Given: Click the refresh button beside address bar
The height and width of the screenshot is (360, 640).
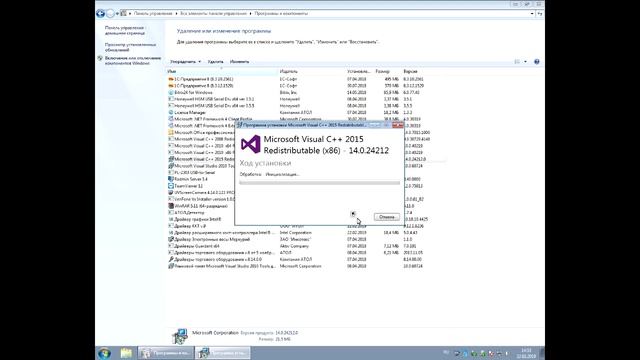Looking at the screenshot, I should [x=540, y=13].
